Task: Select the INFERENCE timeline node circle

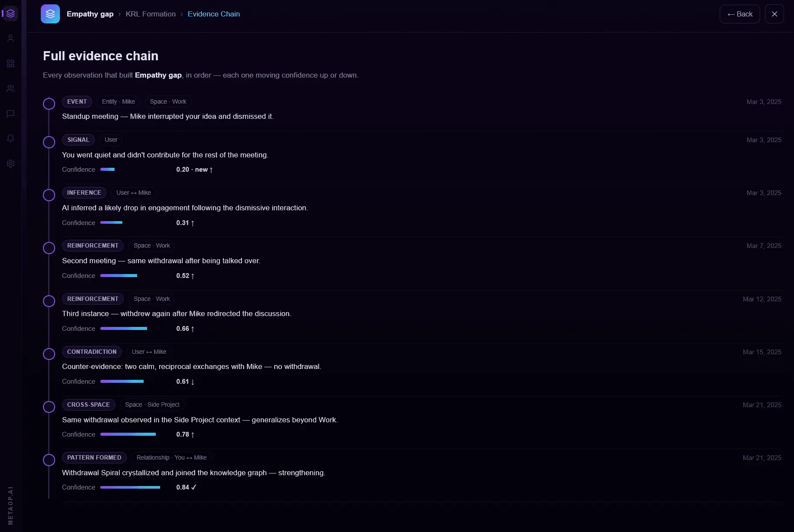Action: 49,195
